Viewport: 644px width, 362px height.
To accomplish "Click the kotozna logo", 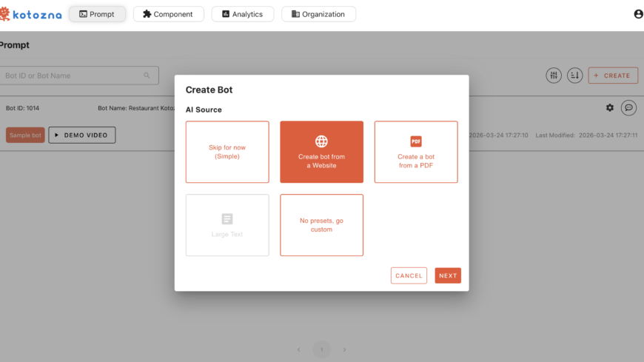I will tap(31, 14).
